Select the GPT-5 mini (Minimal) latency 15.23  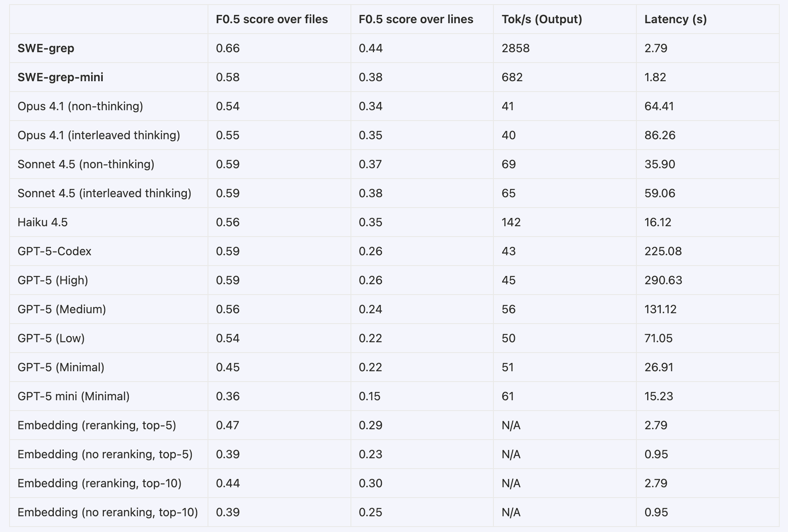(x=659, y=397)
